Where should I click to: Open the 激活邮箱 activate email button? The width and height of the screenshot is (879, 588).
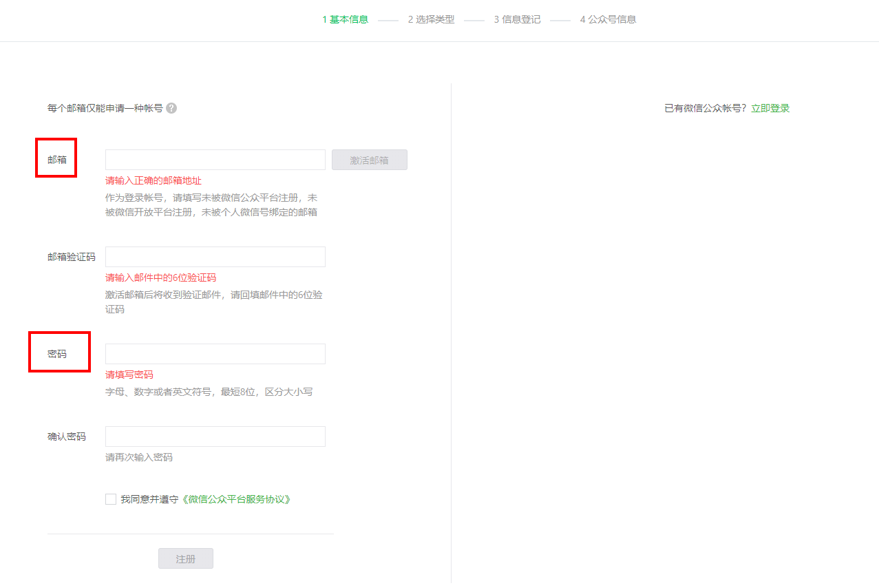pos(369,159)
